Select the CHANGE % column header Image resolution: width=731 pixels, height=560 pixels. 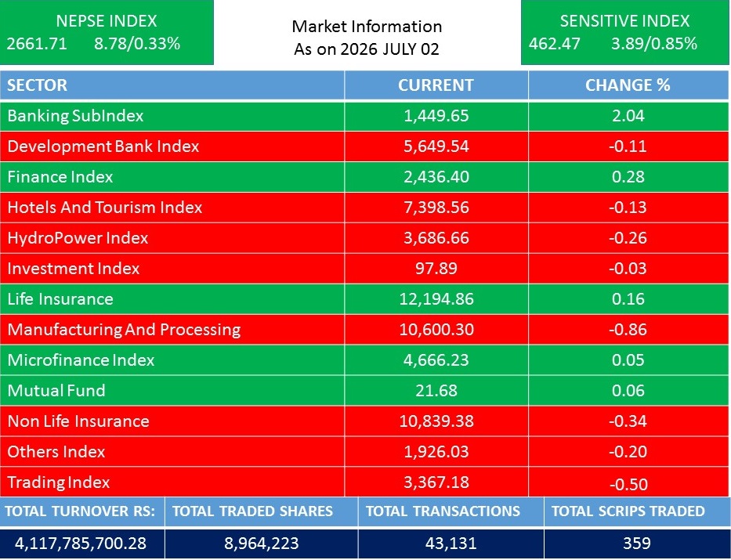point(628,85)
